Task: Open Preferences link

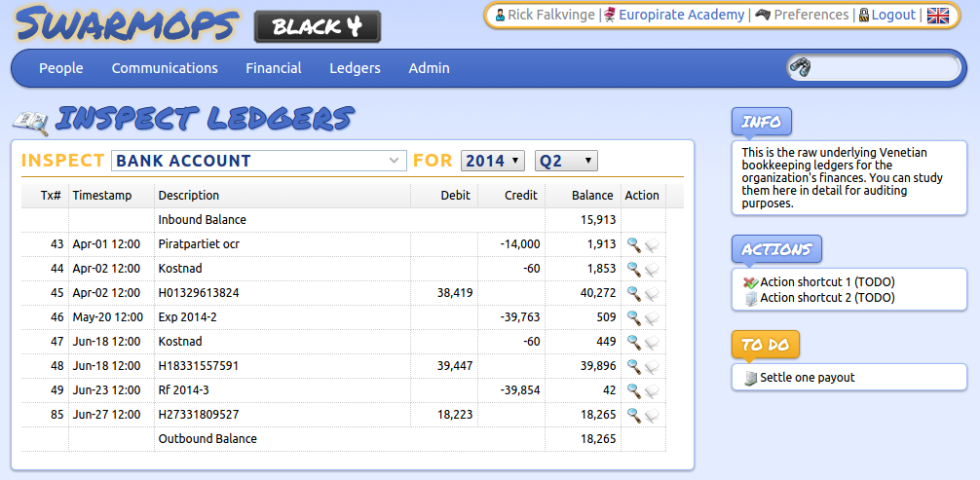Action: tap(811, 15)
